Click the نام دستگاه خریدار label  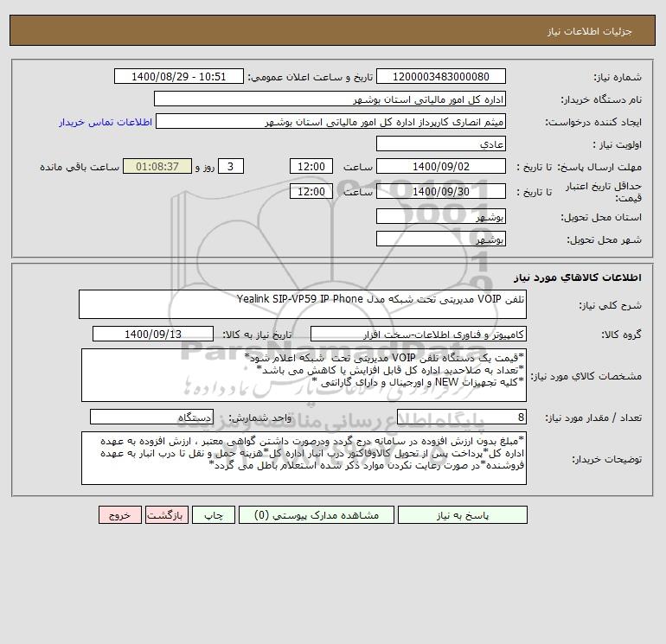pyautogui.click(x=601, y=99)
